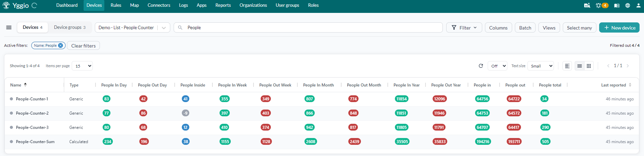The image size is (644, 156).
Task: Open device People-Counter-2
Action: (32, 113)
